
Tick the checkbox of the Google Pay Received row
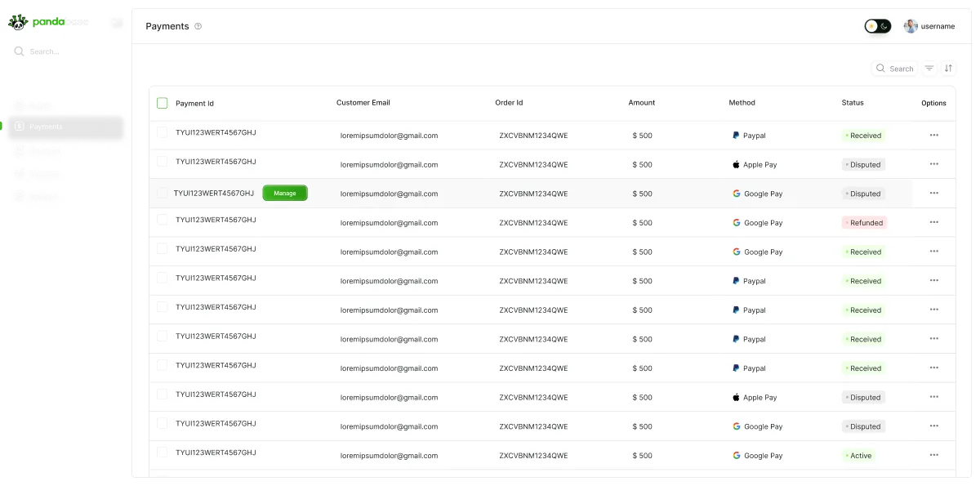pyautogui.click(x=162, y=249)
